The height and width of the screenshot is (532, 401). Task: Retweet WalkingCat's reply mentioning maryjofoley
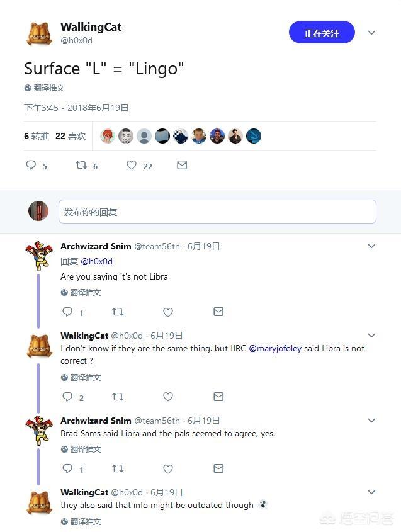(x=118, y=397)
